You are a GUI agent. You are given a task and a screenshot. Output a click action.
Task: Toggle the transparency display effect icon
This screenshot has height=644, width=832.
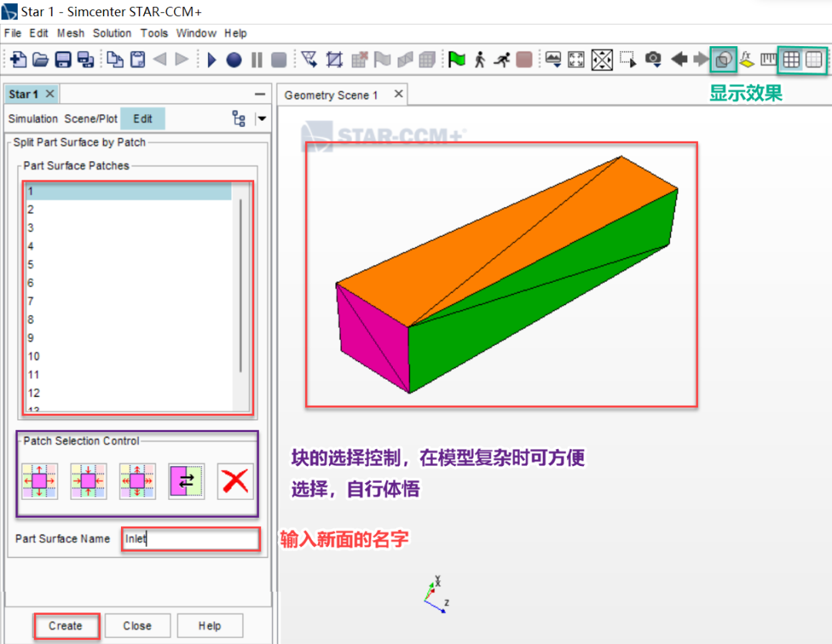point(723,59)
